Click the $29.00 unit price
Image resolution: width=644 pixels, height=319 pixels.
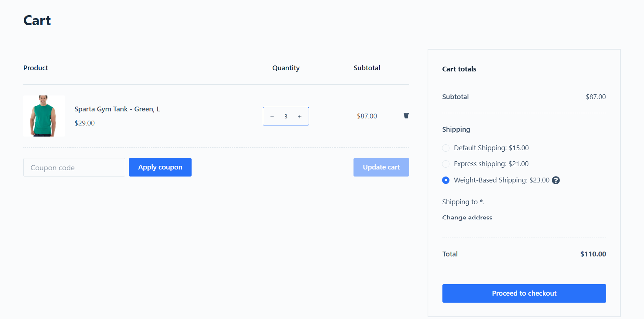click(x=84, y=123)
